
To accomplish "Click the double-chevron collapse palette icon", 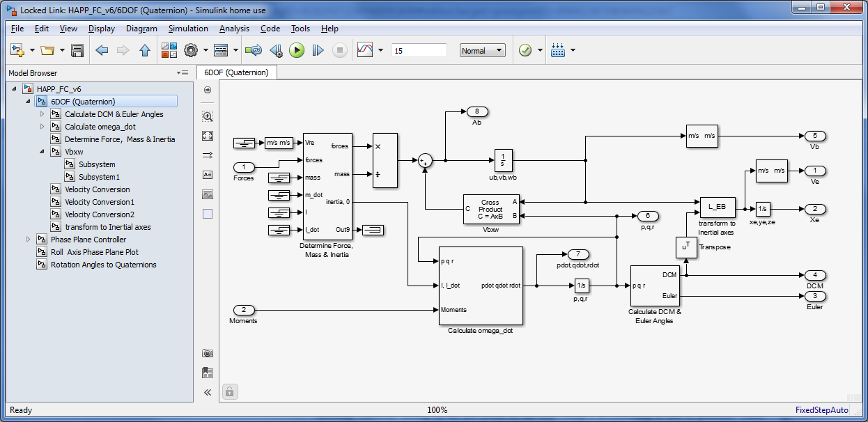I will click(208, 392).
